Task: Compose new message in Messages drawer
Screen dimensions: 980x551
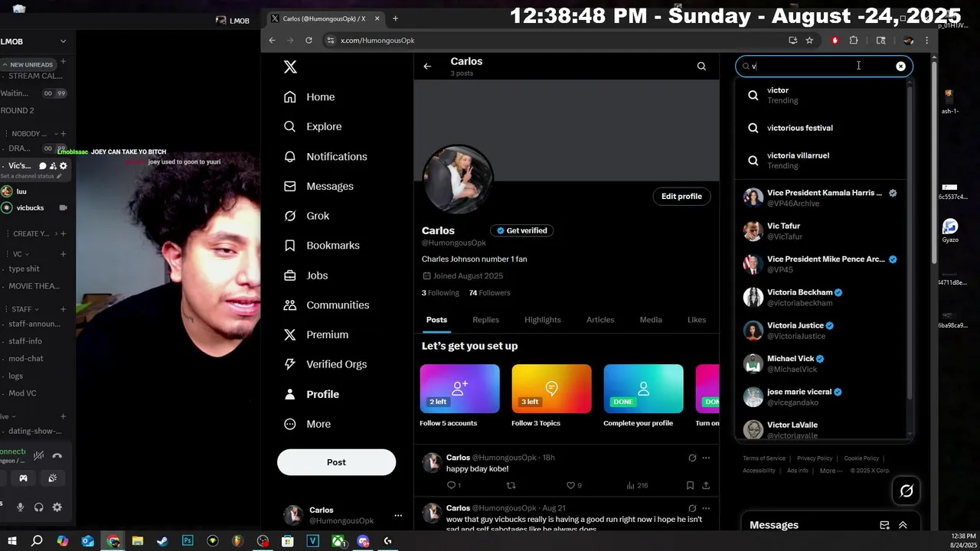Action: pos(884,525)
